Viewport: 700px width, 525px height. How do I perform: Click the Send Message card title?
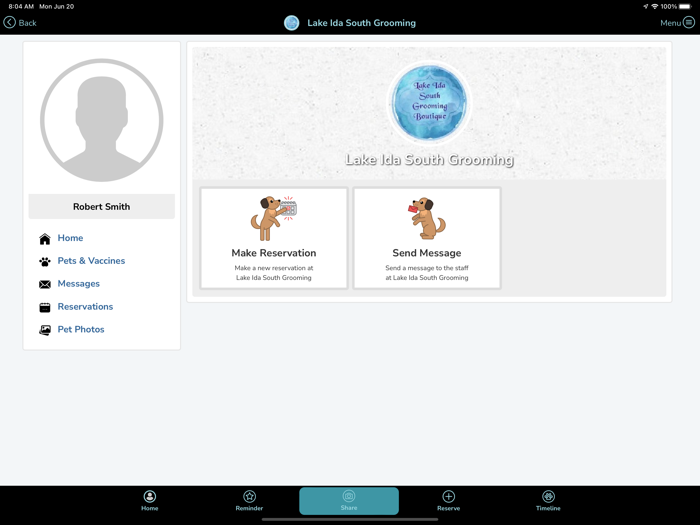click(427, 253)
